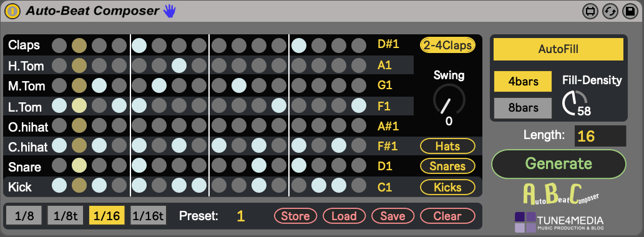644x237 pixels.
Task: Click the AutoFill button
Action: click(558, 49)
